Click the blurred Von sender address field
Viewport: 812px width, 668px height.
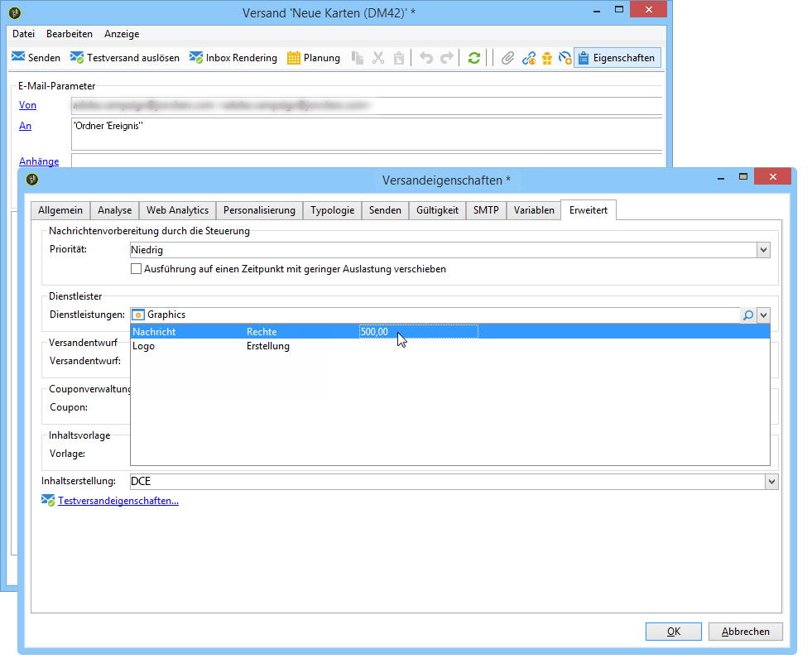click(367, 106)
